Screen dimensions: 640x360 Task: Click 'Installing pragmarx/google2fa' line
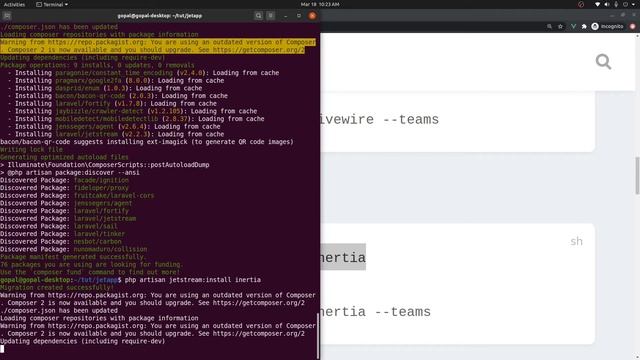click(x=116, y=80)
